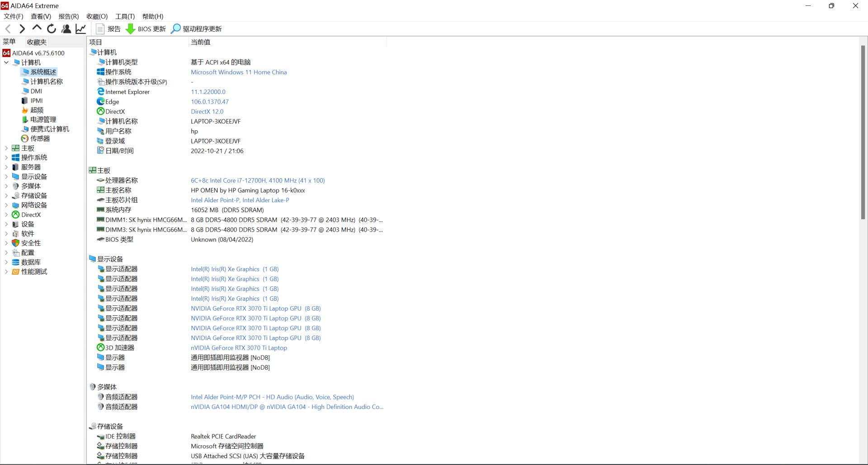Select 计算机名称 in the sidebar tree
Image resolution: width=868 pixels, height=465 pixels.
coord(47,81)
